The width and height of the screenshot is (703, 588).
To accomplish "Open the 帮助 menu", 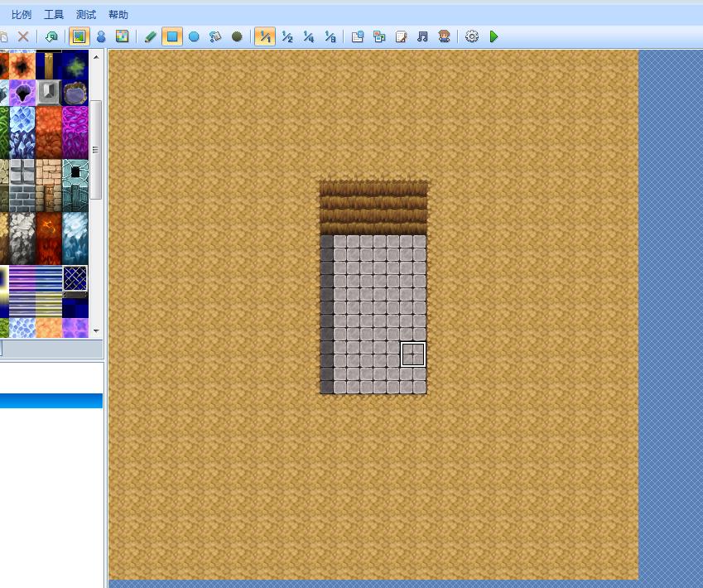I will 118,15.
